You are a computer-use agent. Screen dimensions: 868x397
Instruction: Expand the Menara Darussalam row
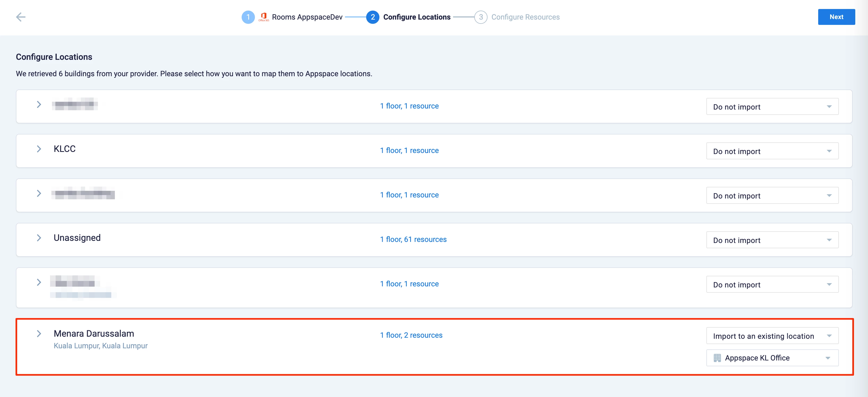coord(39,334)
